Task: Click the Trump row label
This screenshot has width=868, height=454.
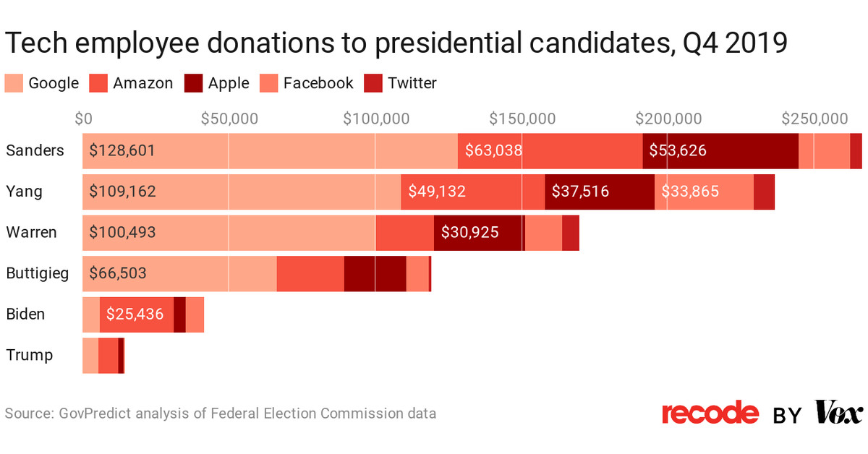Action: tap(29, 355)
